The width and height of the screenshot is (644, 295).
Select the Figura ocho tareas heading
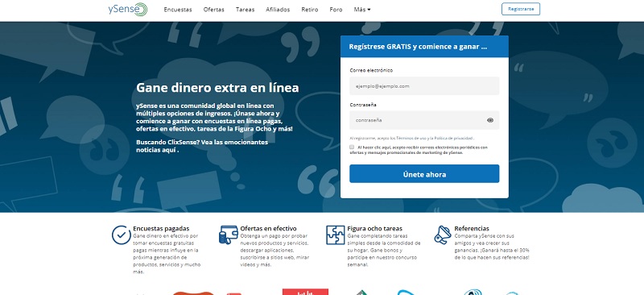(x=374, y=228)
